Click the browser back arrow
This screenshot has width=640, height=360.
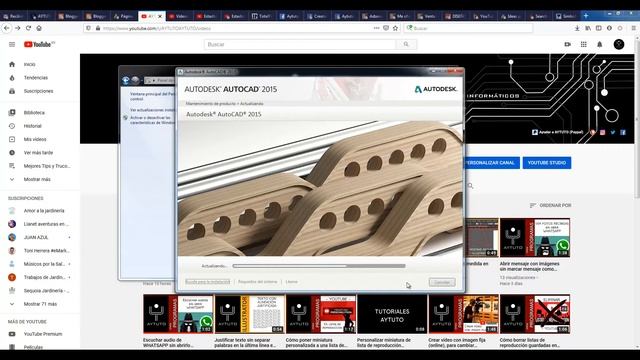click(7, 28)
